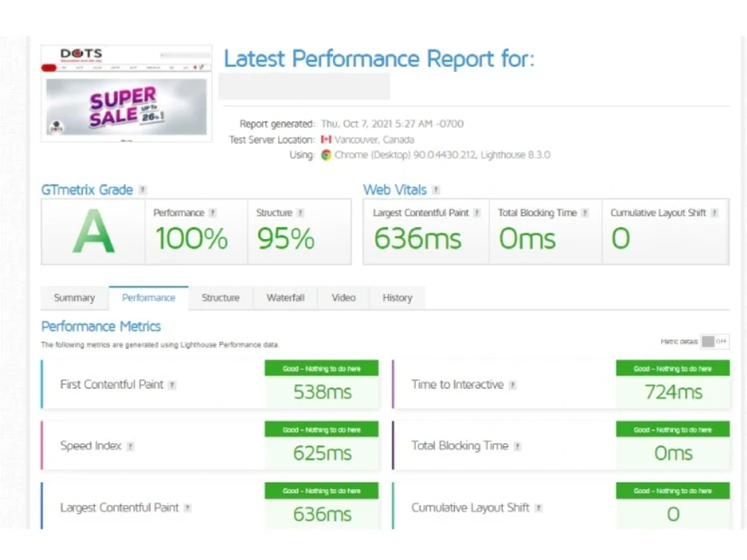The image size is (747, 560).
Task: Click help icon for Web Vitals Cumulative Layout Shift
Action: point(714,213)
